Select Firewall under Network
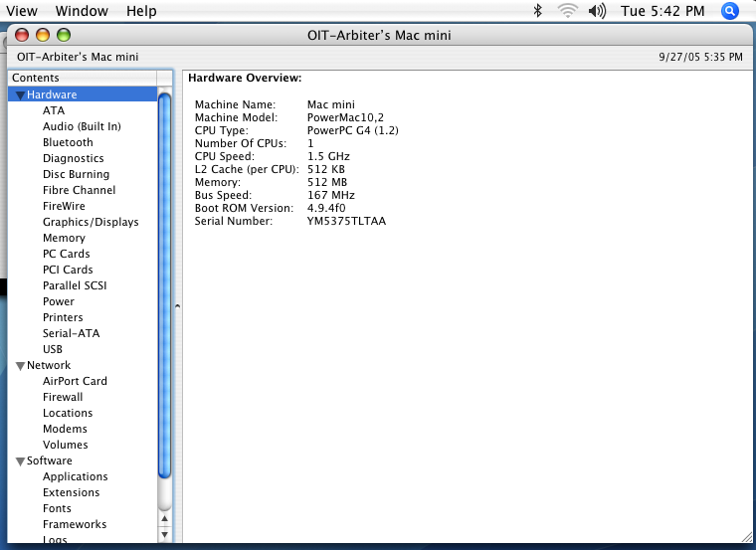The width and height of the screenshot is (756, 550). click(63, 397)
